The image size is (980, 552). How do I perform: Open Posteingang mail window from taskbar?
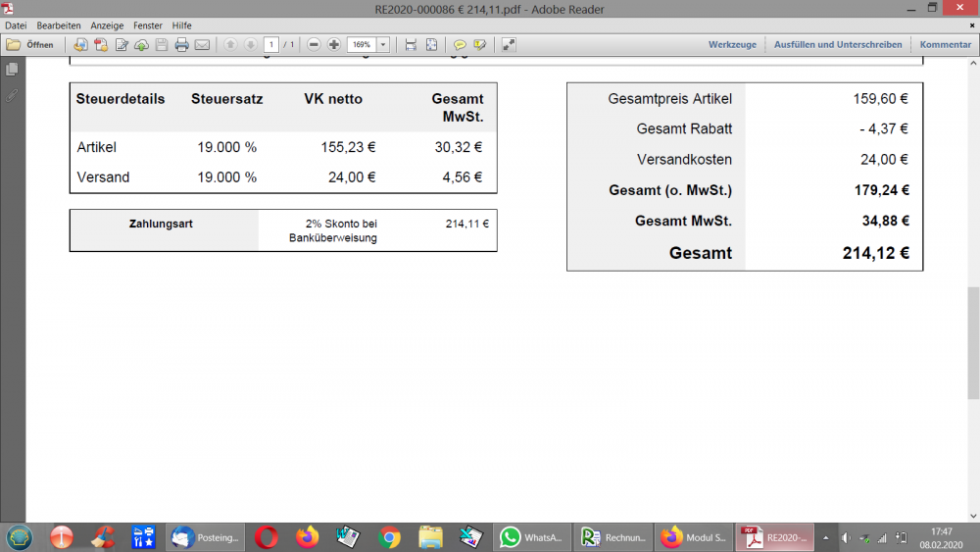(206, 537)
